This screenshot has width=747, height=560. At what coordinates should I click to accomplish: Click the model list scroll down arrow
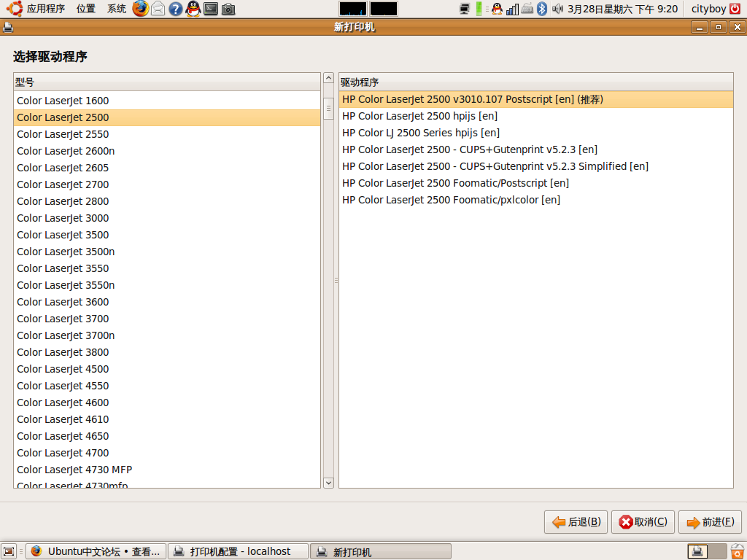click(x=328, y=483)
